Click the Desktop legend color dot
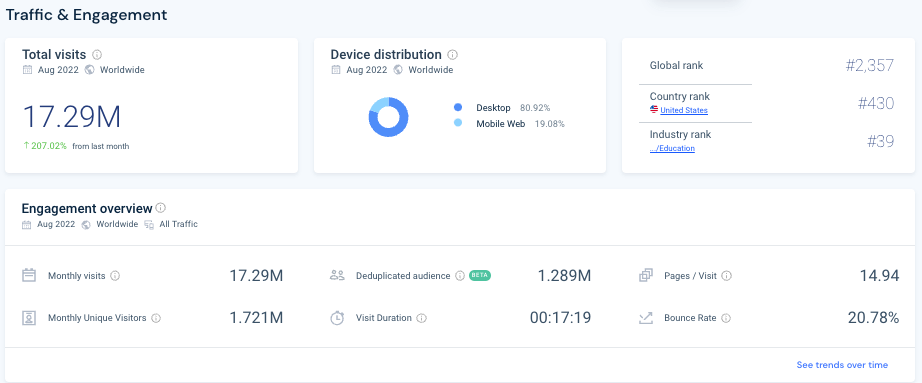Viewport: 922px width, 383px height. 458,108
